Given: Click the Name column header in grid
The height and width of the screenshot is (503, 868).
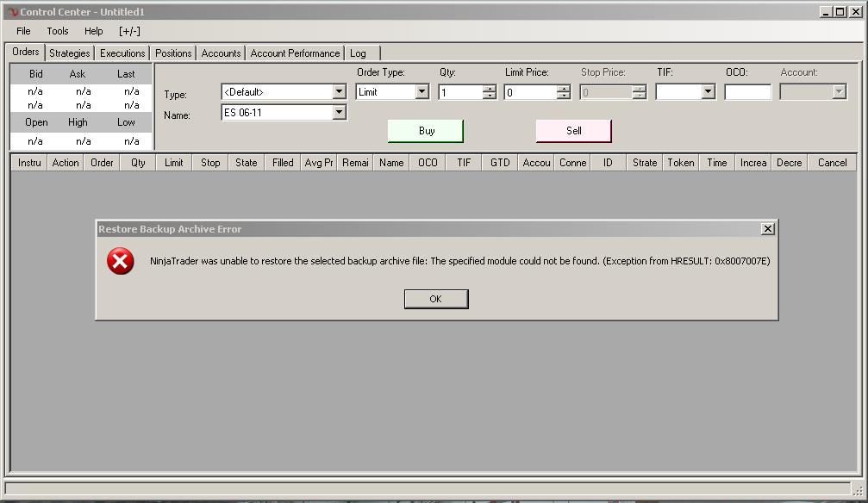Looking at the screenshot, I should 391,163.
